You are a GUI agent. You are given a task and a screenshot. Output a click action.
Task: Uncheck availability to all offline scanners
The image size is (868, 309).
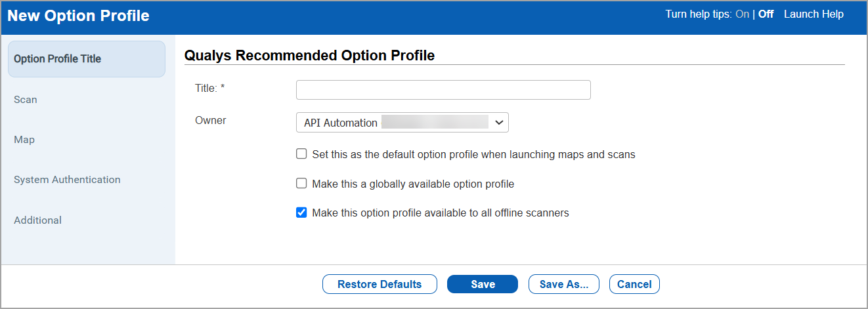302,213
